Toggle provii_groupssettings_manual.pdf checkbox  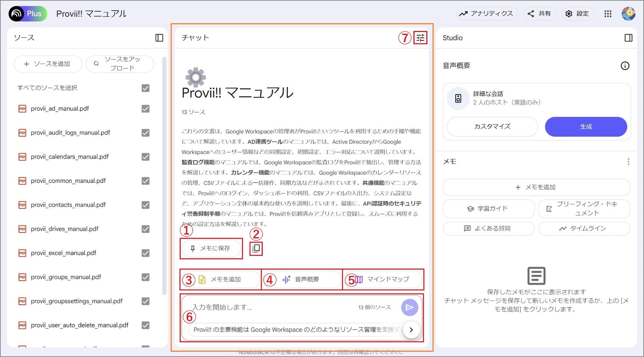point(146,301)
